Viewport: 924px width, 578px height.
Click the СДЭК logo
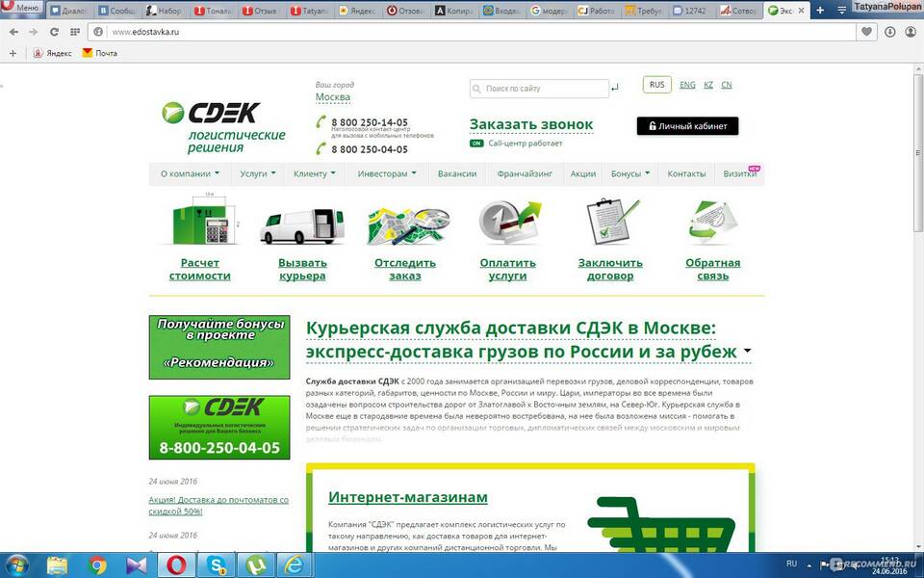pyautogui.click(x=223, y=127)
